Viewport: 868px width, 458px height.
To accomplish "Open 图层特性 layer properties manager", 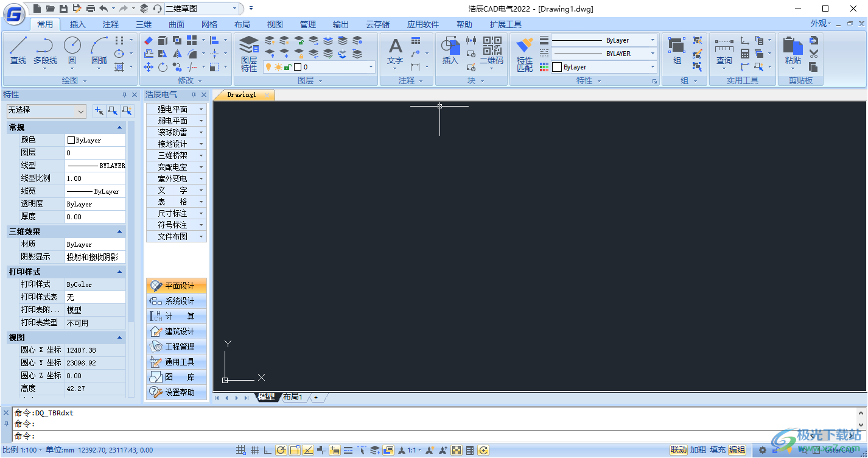I will click(x=249, y=54).
